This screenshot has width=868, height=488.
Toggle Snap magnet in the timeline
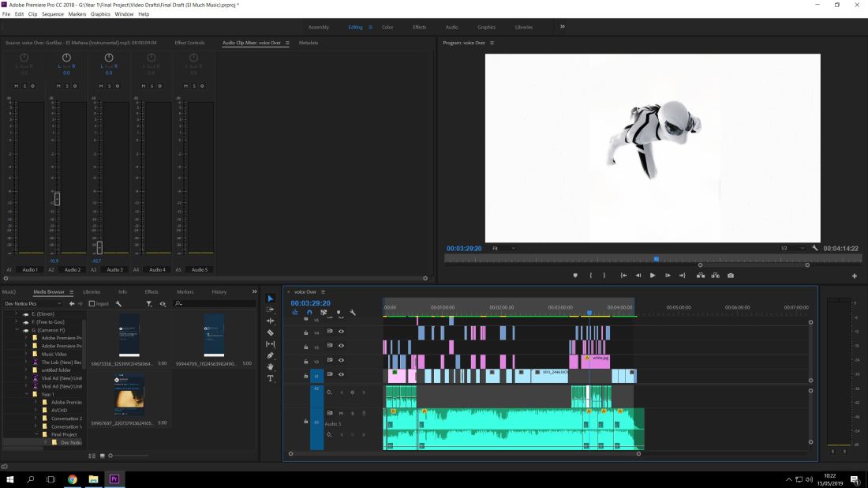click(x=309, y=312)
